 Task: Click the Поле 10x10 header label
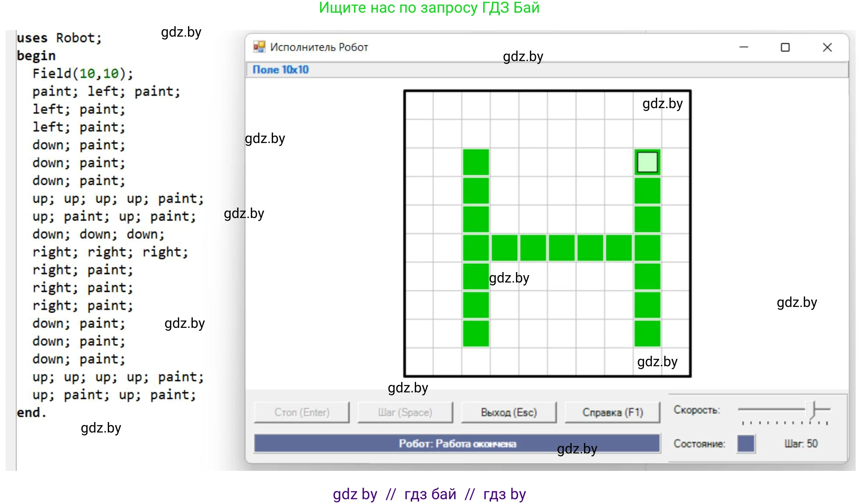(280, 70)
